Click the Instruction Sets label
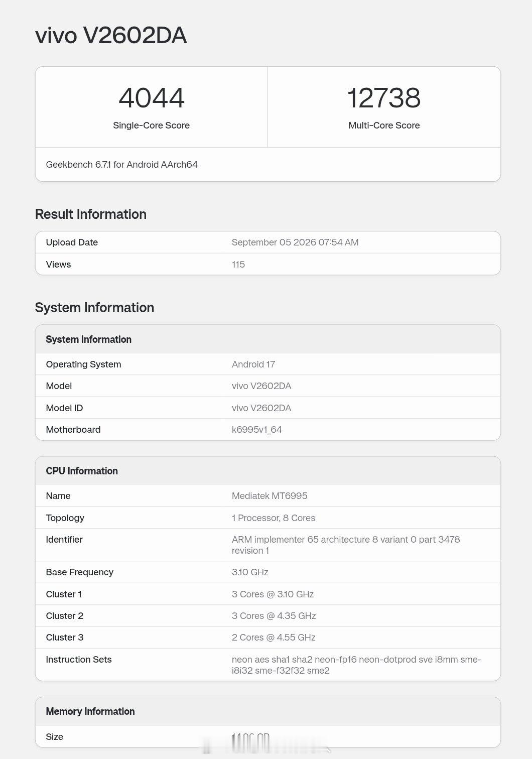 79,660
